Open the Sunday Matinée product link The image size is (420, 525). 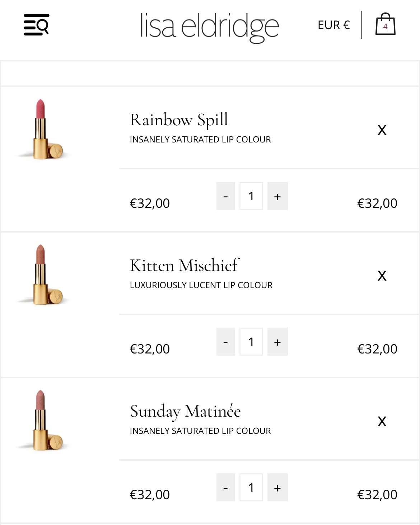pos(185,411)
